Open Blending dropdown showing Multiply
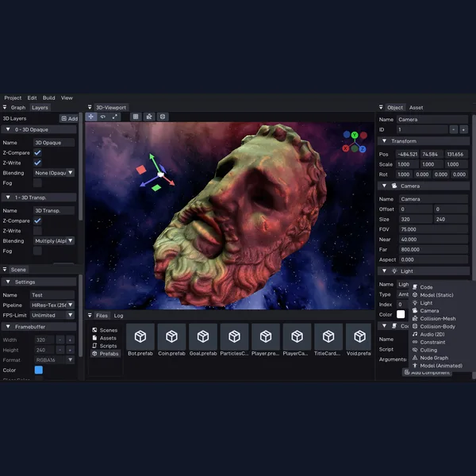Viewport: 476px width, 476px height. [54, 240]
